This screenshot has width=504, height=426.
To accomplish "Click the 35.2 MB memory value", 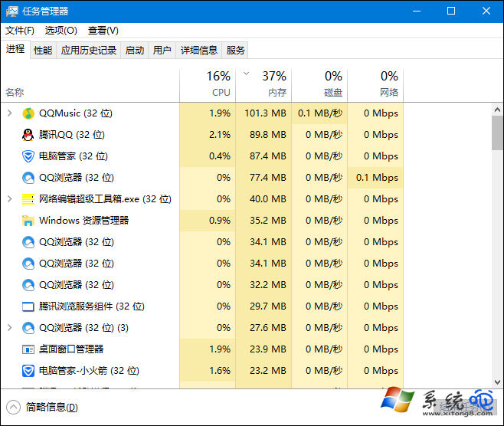I will (268, 221).
